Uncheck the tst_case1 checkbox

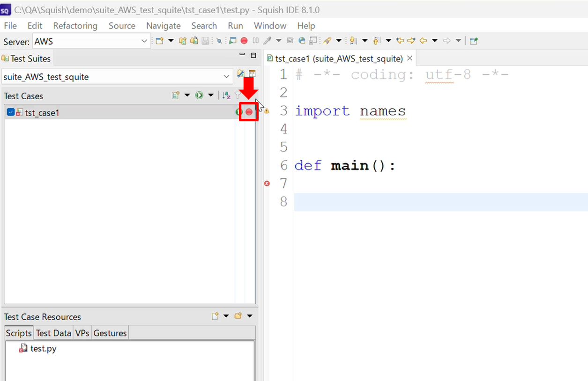pyautogui.click(x=10, y=112)
